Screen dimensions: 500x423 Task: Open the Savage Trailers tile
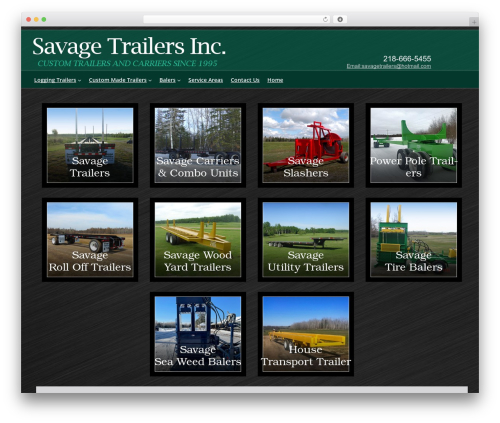90,145
